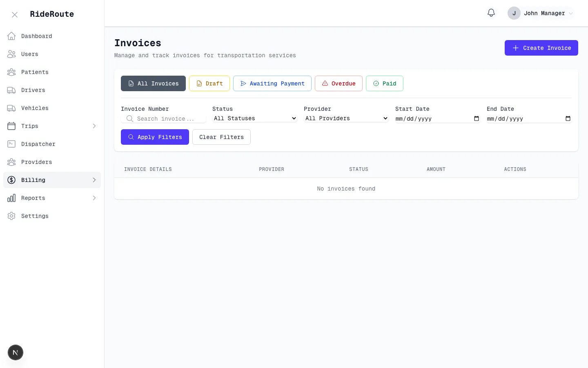
Task: Open the Providers page
Action: [x=52, y=162]
